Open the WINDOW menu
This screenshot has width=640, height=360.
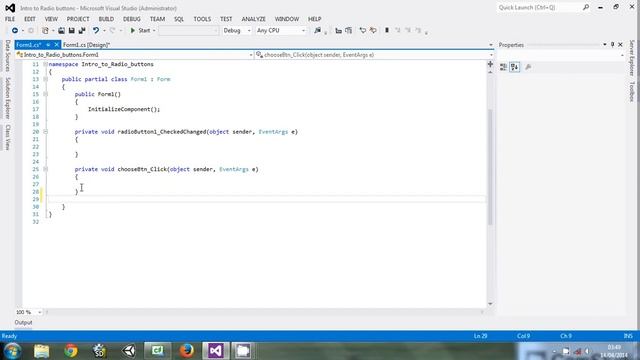point(287,19)
